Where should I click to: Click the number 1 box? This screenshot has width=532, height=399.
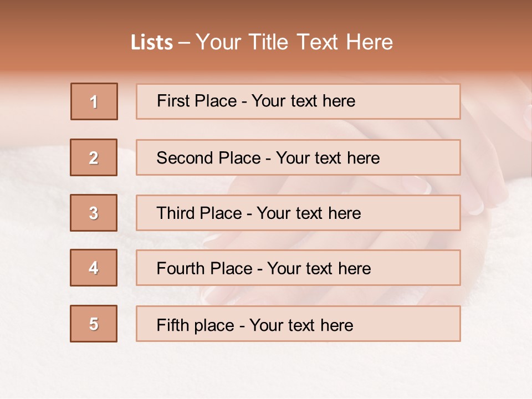click(x=94, y=101)
